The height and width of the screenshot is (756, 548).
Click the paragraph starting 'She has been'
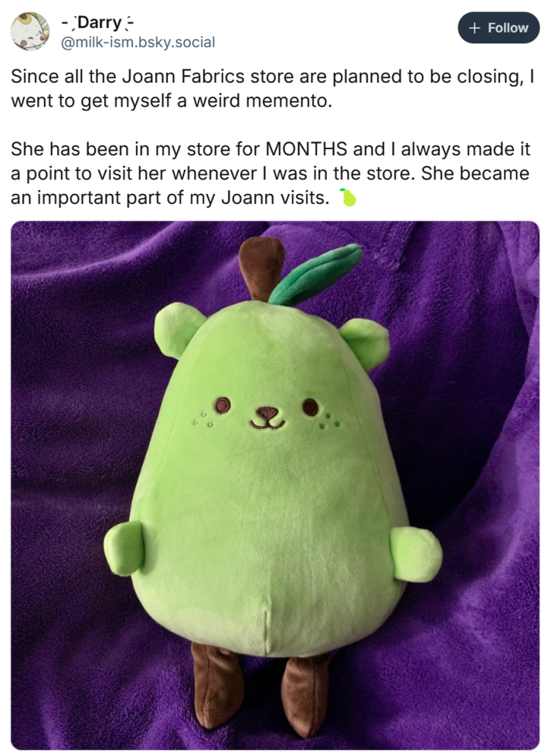tap(271, 173)
